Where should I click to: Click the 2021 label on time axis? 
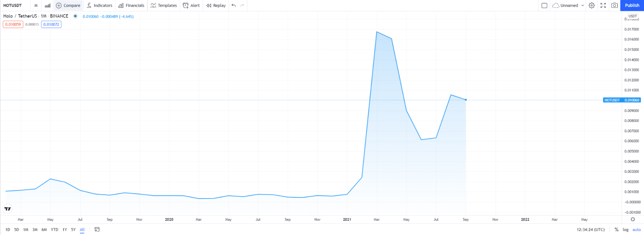(x=347, y=220)
